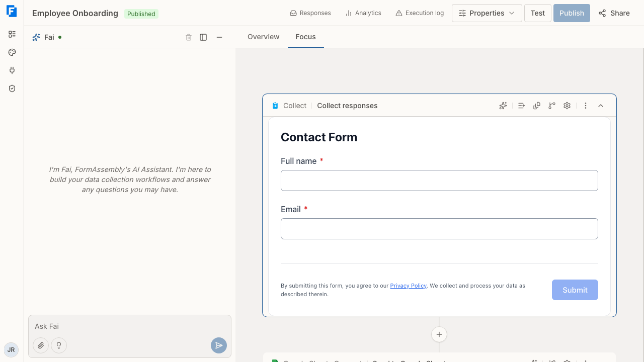The height and width of the screenshot is (362, 644).
Task: Click the AI sparkle icon on Collect step
Action: 503,106
